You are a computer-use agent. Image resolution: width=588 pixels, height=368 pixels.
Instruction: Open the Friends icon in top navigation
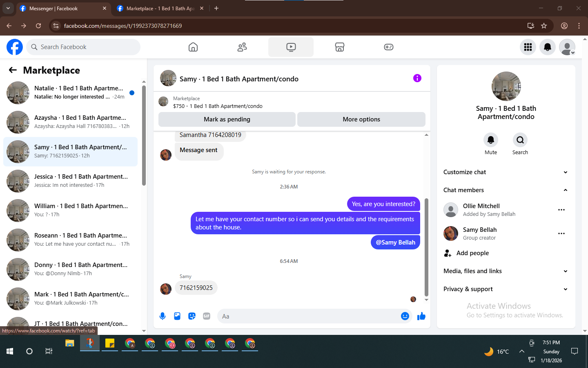(242, 47)
